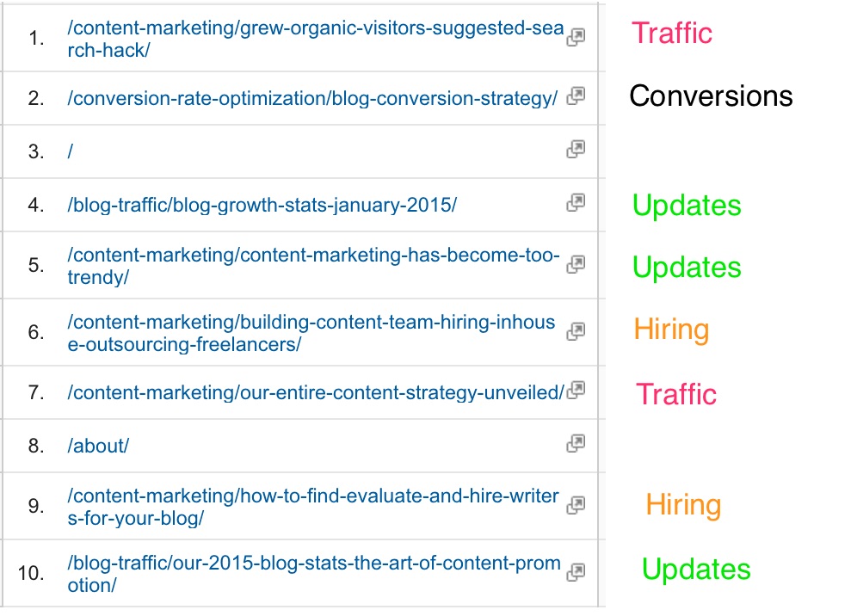Click content-marketing-has-become-too-trendy link
857x616 pixels.
click(313, 266)
